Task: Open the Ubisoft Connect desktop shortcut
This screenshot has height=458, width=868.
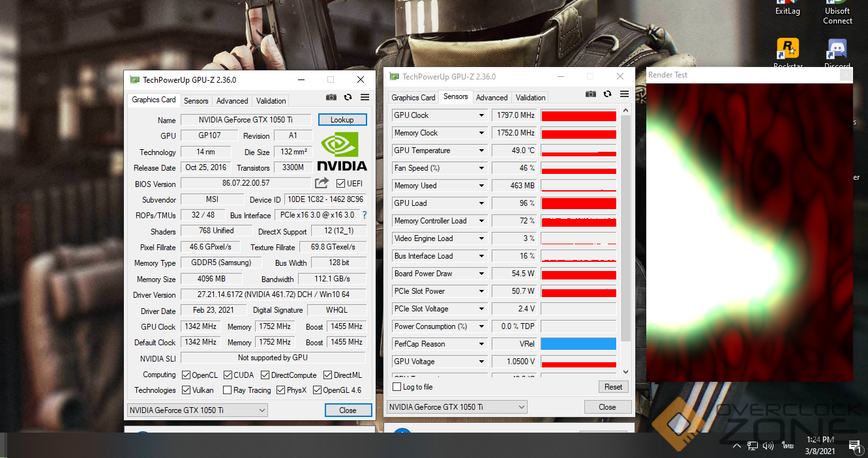Action: (x=837, y=13)
